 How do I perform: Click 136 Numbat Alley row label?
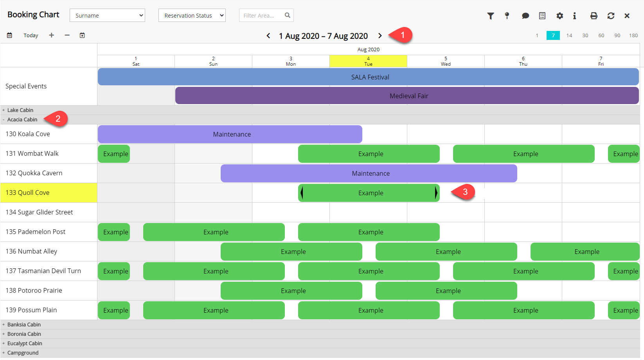coord(31,251)
